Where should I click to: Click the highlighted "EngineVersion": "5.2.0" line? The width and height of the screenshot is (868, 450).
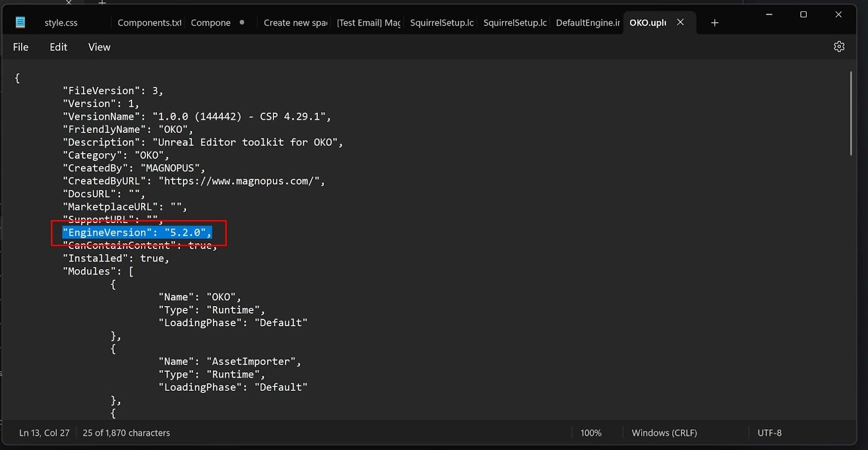point(137,232)
